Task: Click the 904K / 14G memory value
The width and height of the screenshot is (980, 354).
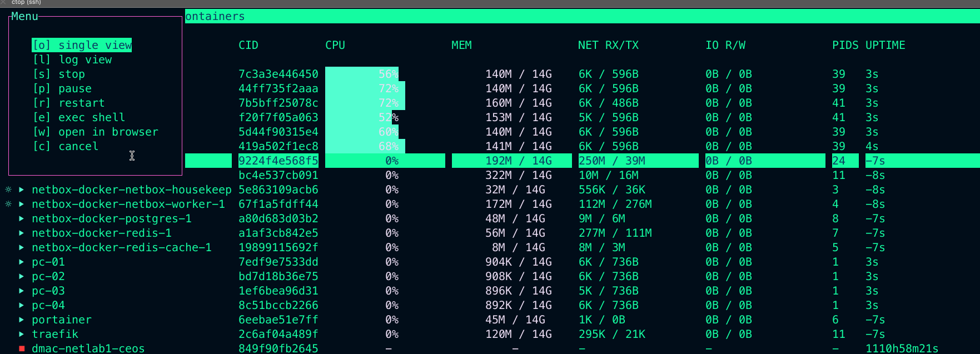Action: (x=519, y=262)
